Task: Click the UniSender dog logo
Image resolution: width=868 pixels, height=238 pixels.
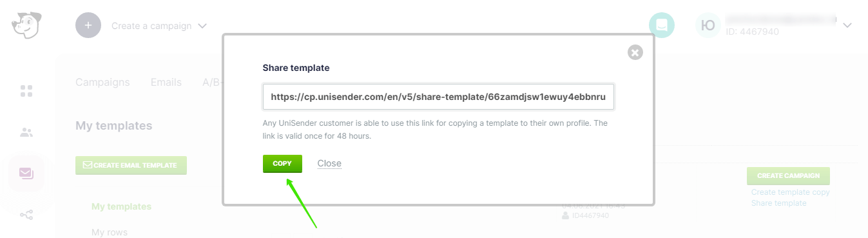Action: [26, 26]
